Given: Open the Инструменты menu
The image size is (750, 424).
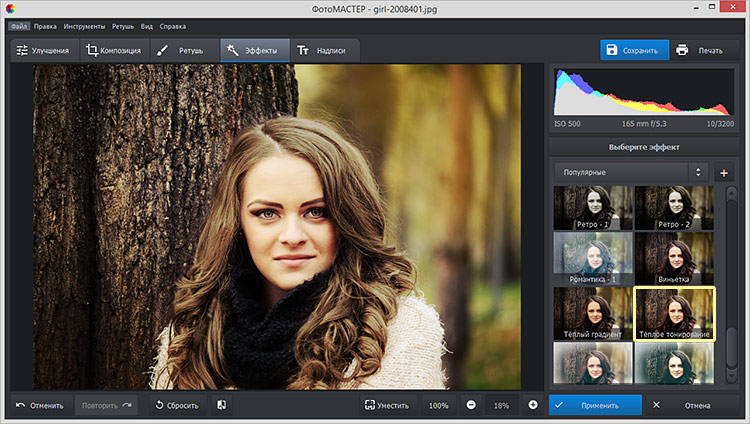Looking at the screenshot, I should point(83,25).
